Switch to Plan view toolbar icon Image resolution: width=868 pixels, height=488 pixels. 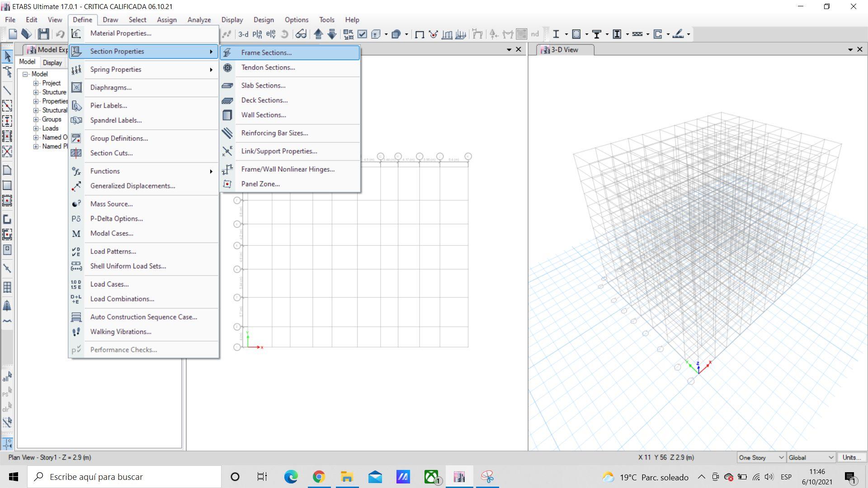click(257, 34)
